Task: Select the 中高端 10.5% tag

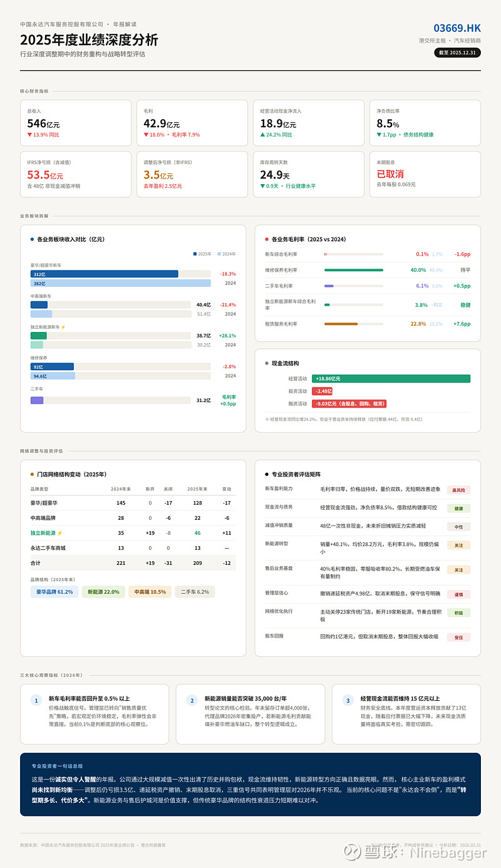Action: coord(150,592)
